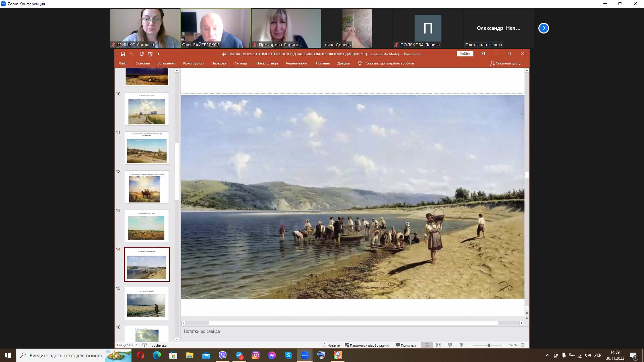The height and width of the screenshot is (362, 644).
Task: Toggle Normal view button in status bar
Action: pyautogui.click(x=427, y=345)
